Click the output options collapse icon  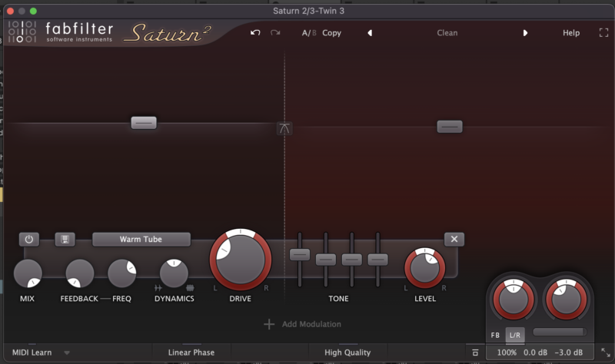[x=475, y=352]
